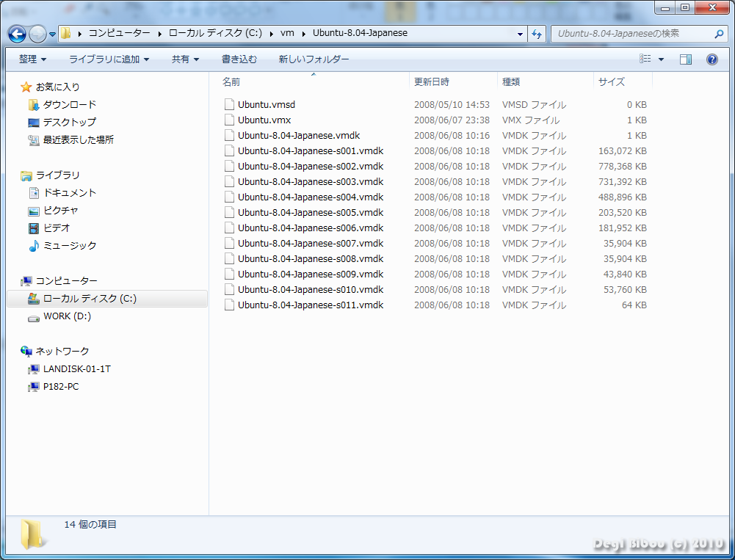Open the 共有 menu
Image resolution: width=735 pixels, height=560 pixels.
(x=185, y=59)
